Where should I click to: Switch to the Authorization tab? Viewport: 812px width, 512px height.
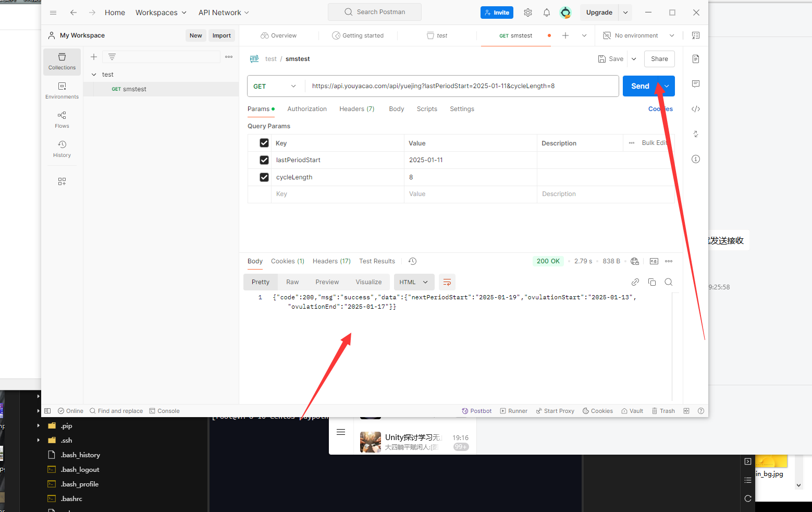tap(307, 109)
